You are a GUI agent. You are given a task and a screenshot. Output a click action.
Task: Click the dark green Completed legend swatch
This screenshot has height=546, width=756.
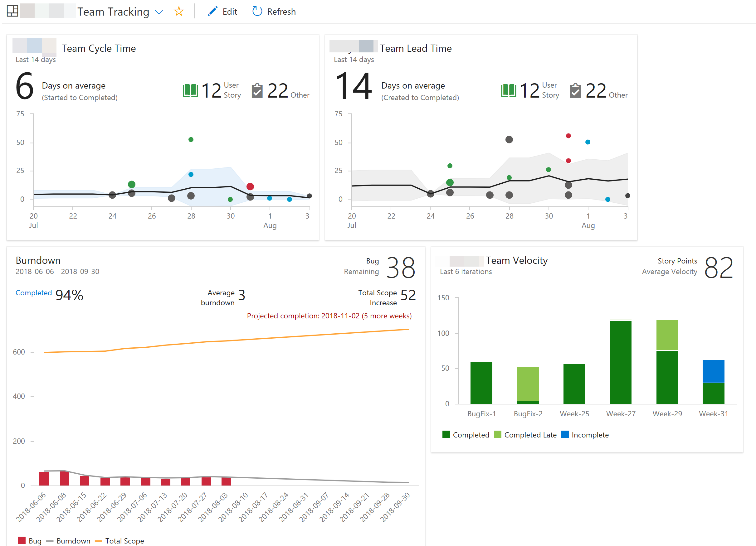pyautogui.click(x=446, y=434)
